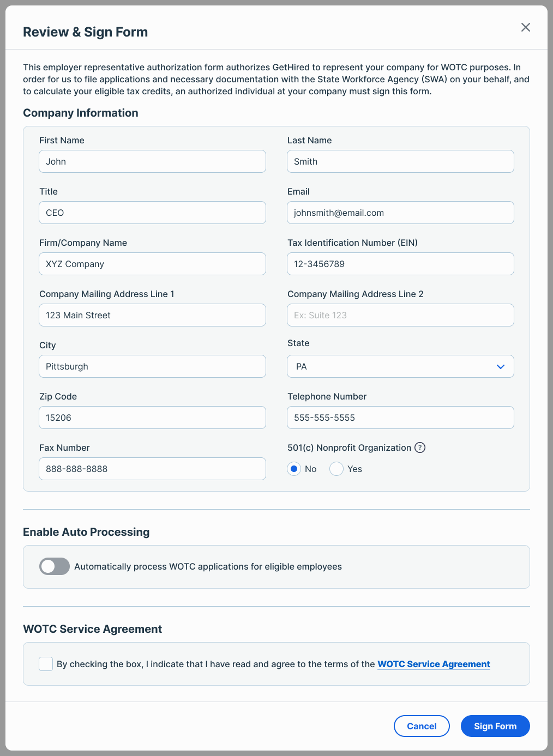Click the Sign Form button
The height and width of the screenshot is (756, 553).
[495, 726]
